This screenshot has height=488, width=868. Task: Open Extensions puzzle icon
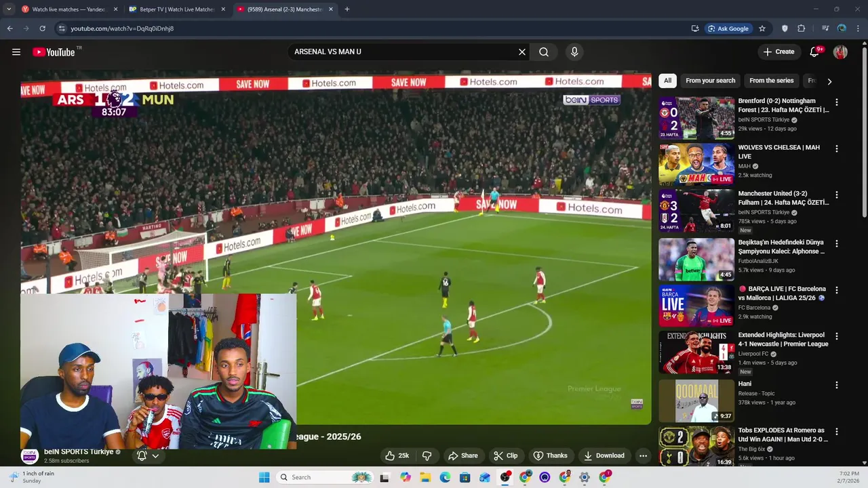(x=802, y=28)
